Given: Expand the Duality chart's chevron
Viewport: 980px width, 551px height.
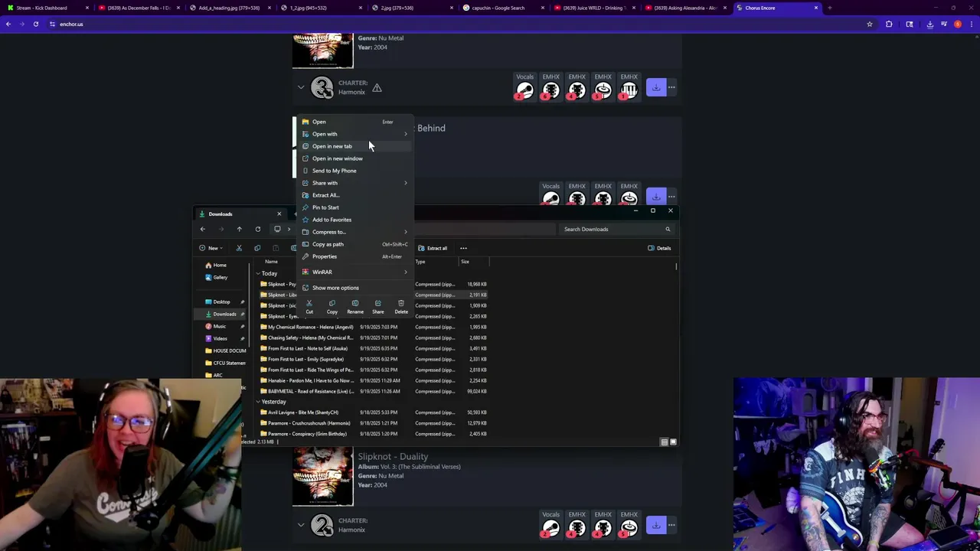Looking at the screenshot, I should click(x=301, y=525).
